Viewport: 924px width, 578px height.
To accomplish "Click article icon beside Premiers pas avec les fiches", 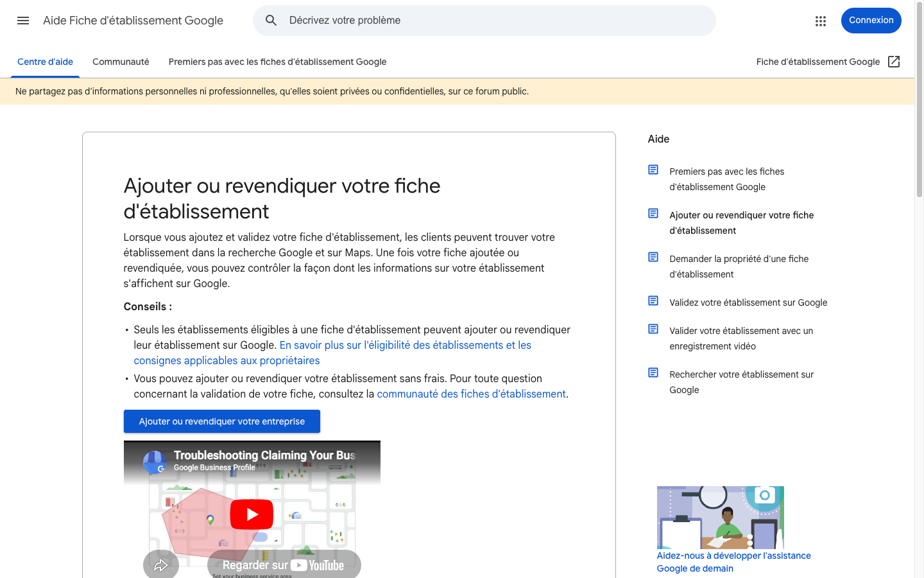I will click(x=653, y=170).
